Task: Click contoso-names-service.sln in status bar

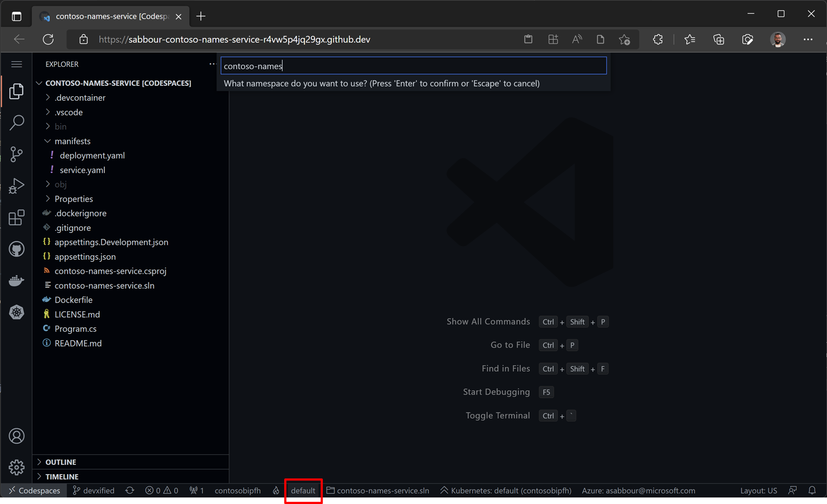Action: 377,490
